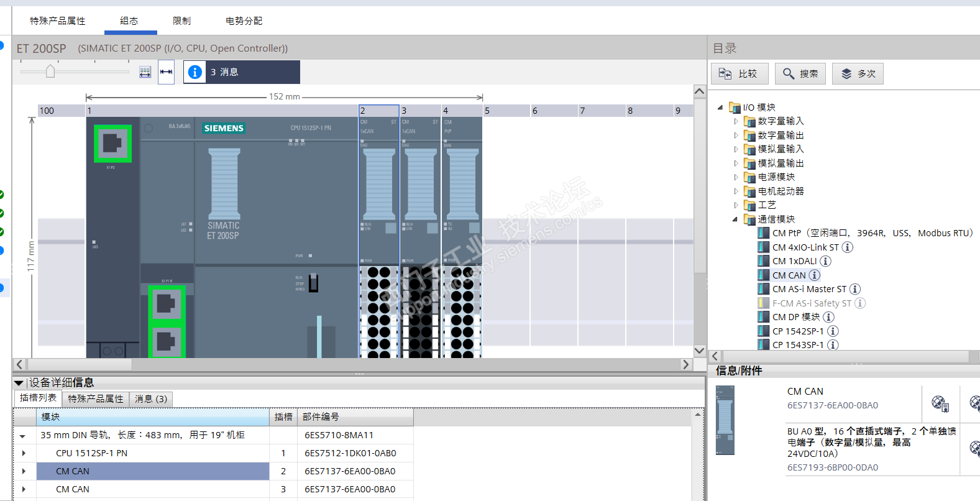
Task: Click the 搜索 button
Action: 800,74
